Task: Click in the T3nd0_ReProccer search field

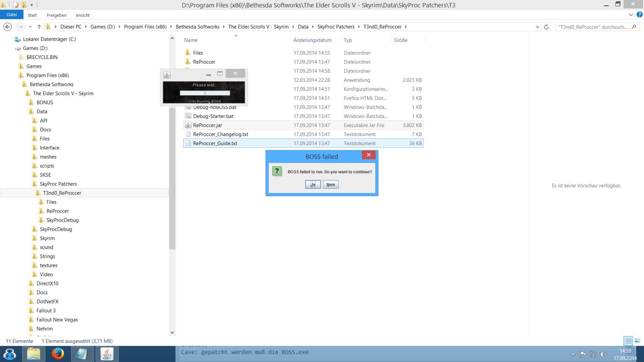Action: click(x=592, y=27)
